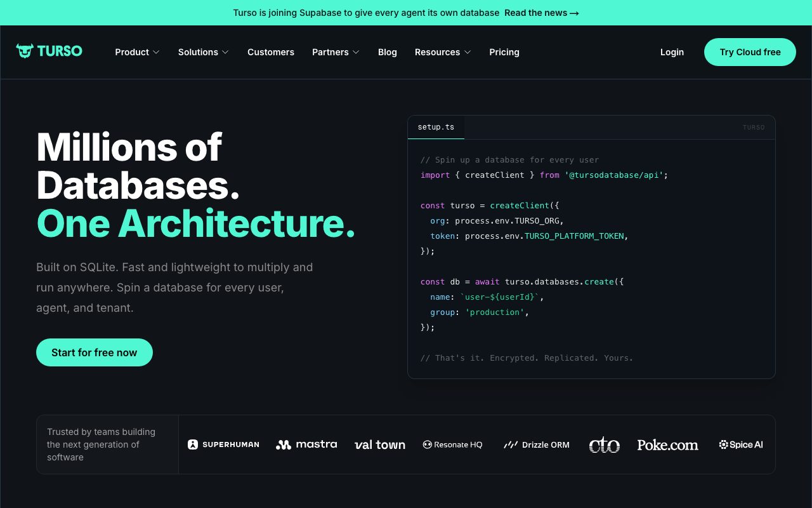Open the Blog page
Viewport: 812px width, 508px height.
point(388,52)
